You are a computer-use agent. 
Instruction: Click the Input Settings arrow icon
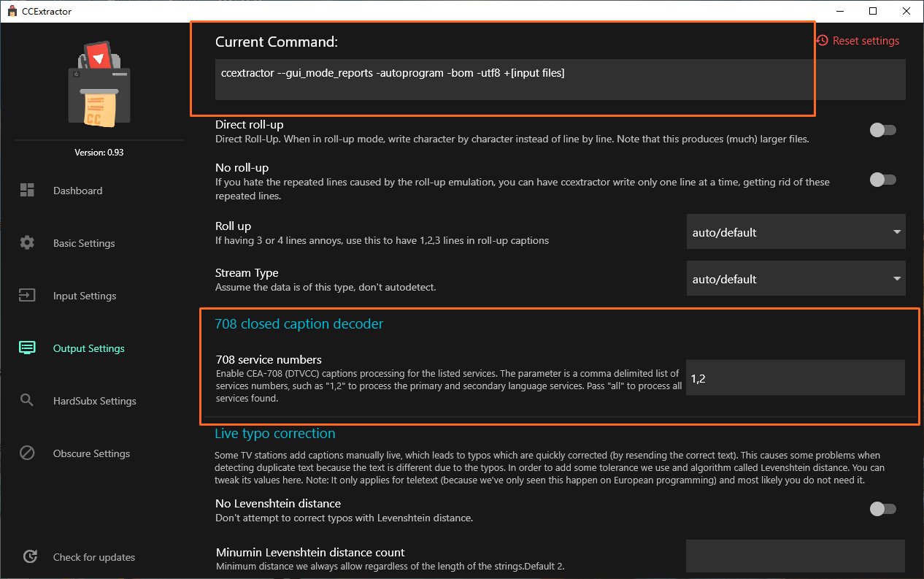(x=27, y=296)
